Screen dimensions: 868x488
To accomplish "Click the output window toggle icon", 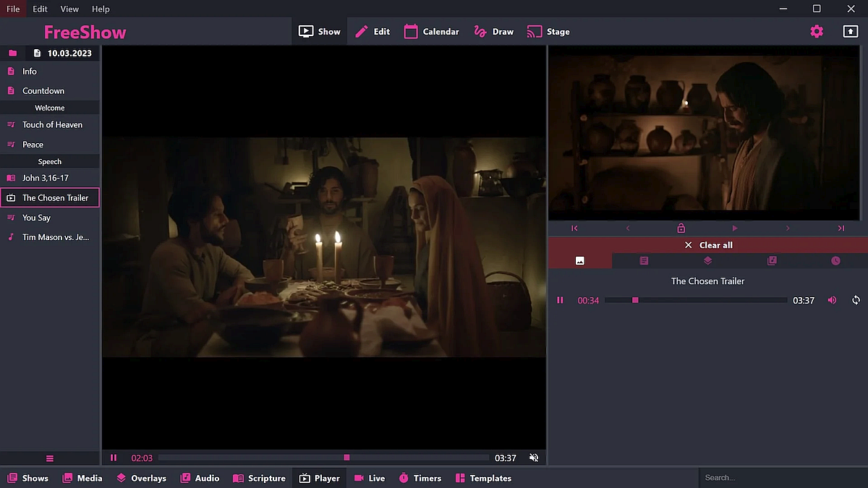I will 850,31.
